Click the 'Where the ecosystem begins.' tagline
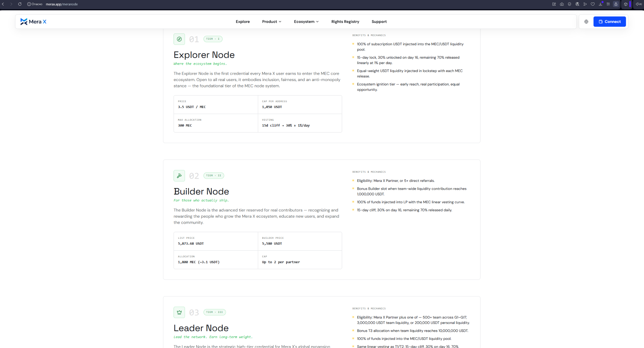The height and width of the screenshot is (348, 644). 200,64
